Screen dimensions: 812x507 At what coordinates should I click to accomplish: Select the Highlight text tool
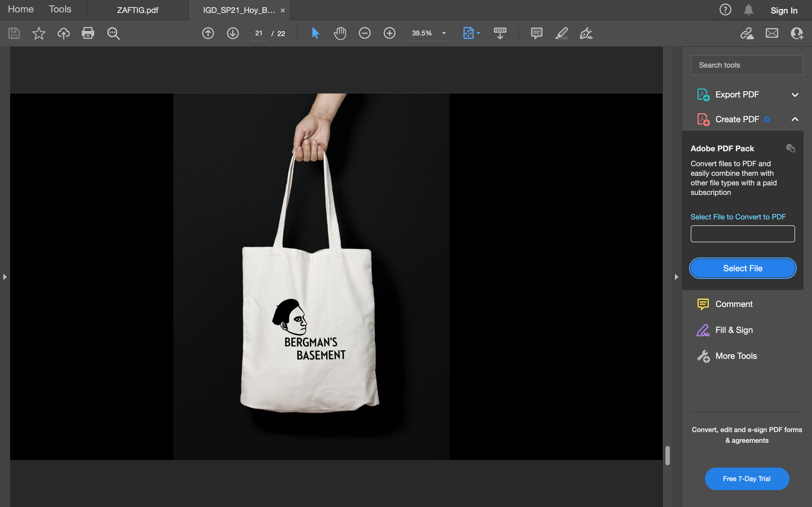(561, 33)
